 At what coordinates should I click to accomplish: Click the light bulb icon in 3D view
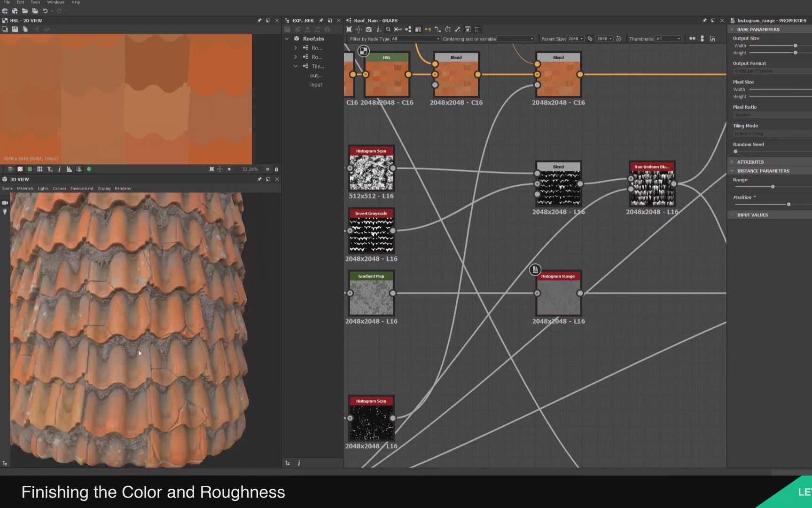coord(5,212)
